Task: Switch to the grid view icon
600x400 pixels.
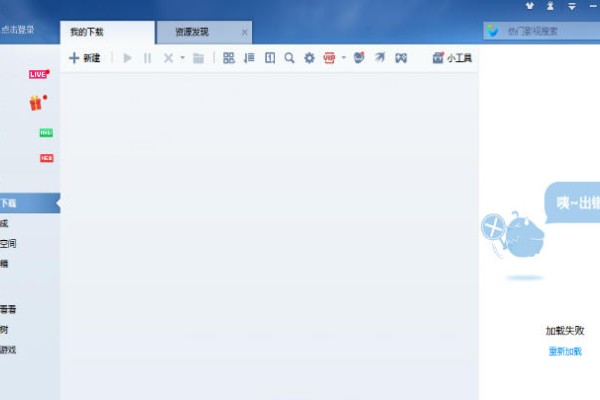Action: point(228,58)
